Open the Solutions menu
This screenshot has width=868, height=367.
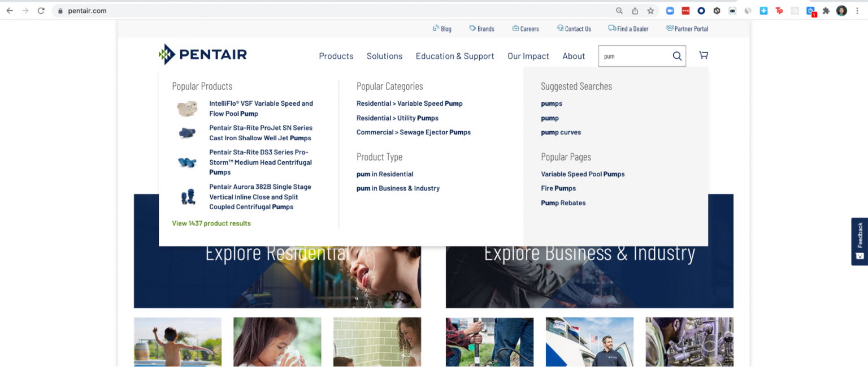pyautogui.click(x=384, y=56)
